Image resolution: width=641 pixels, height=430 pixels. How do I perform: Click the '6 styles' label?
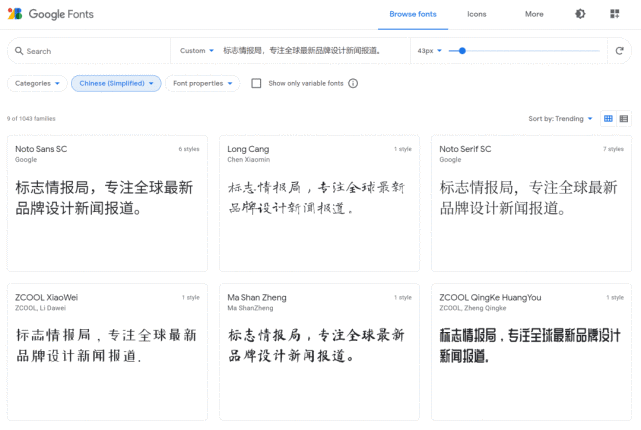189,149
